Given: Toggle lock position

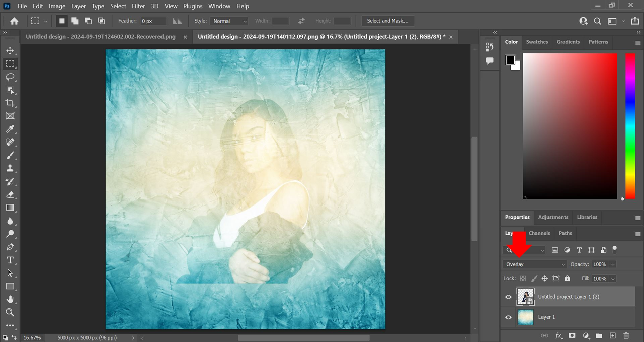Looking at the screenshot, I should tap(545, 278).
